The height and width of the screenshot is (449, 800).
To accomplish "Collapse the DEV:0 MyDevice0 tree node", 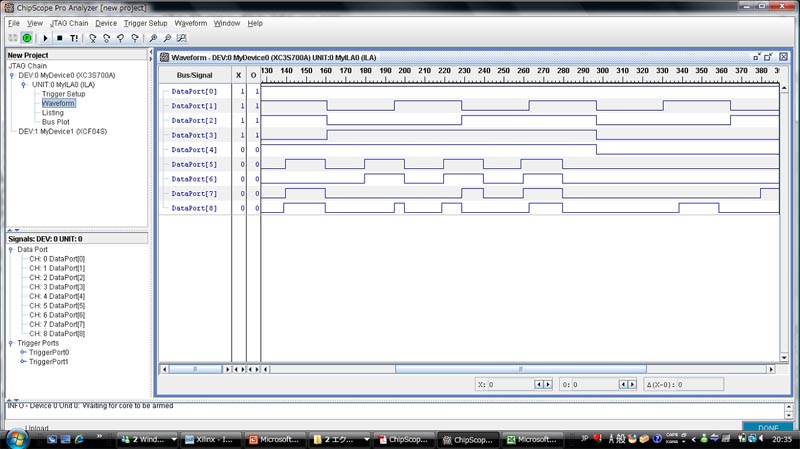I will (12, 76).
